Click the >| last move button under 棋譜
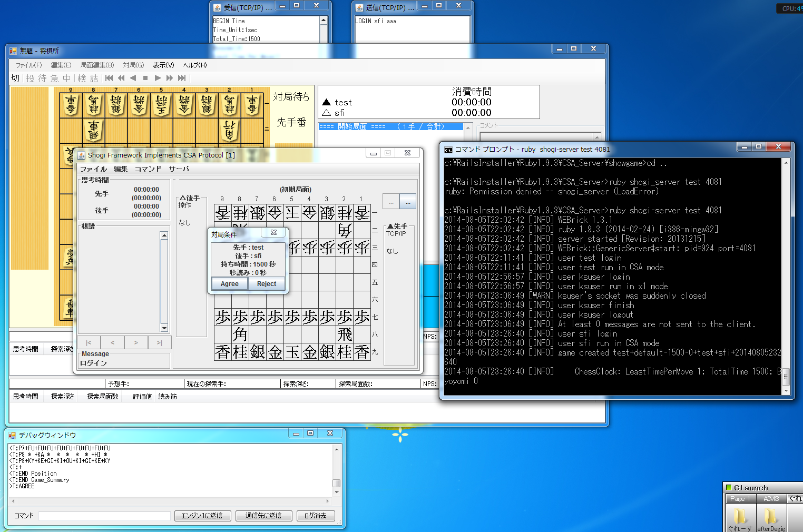803x532 pixels. pos(159,343)
